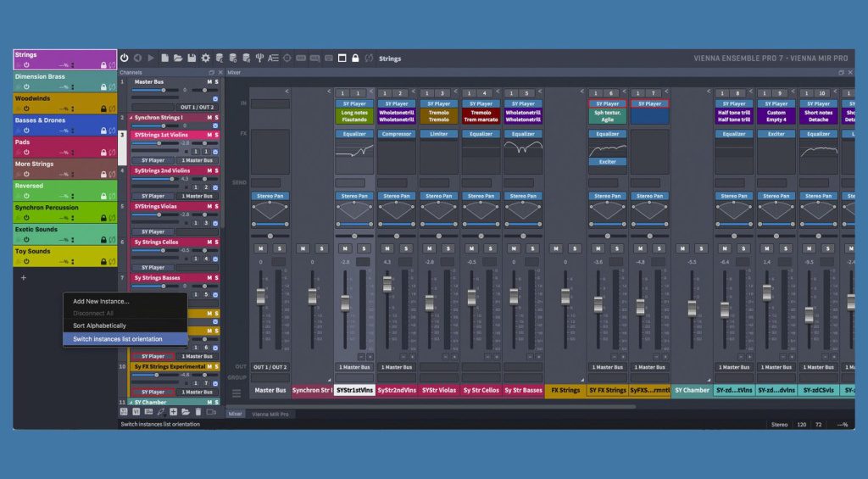Expand the SY Chamber folder in Channels
Screen dimensions: 868x479
[x=131, y=402]
